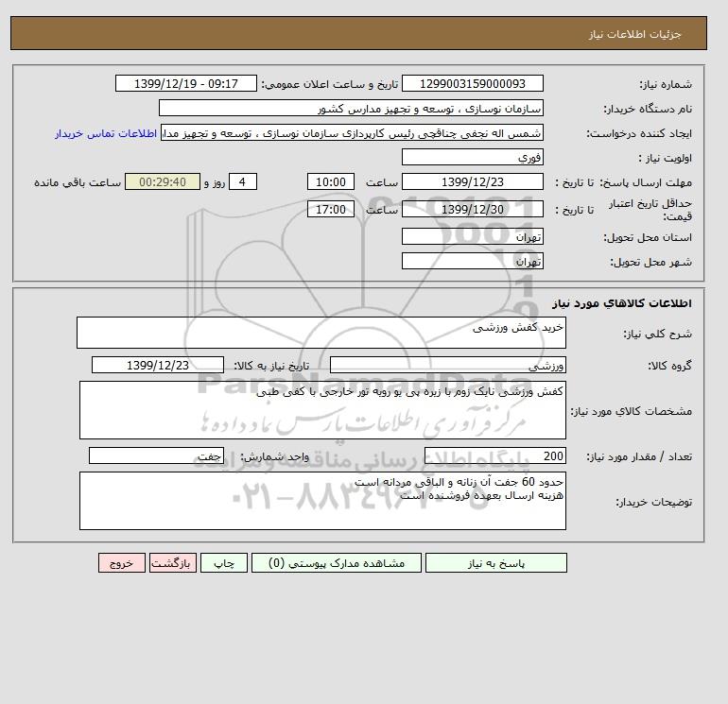Screen dimensions: 728x704
Task: Click the delivery province field 'تهران'
Action: click(472, 236)
